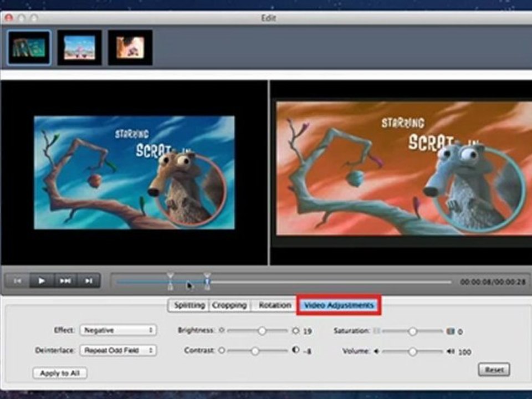Click the saturation value 0

point(460,332)
